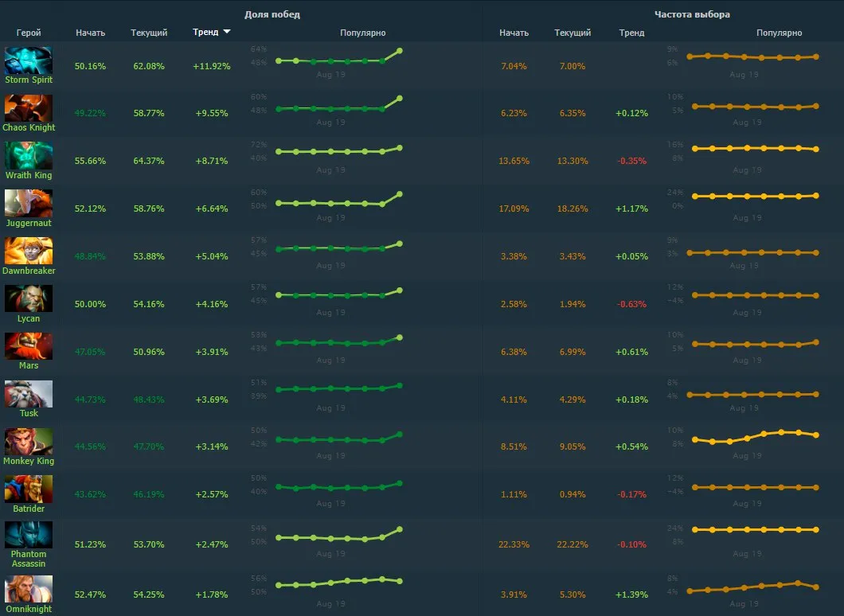Open Batrider hero portrait
844x616 pixels.
[x=29, y=489]
